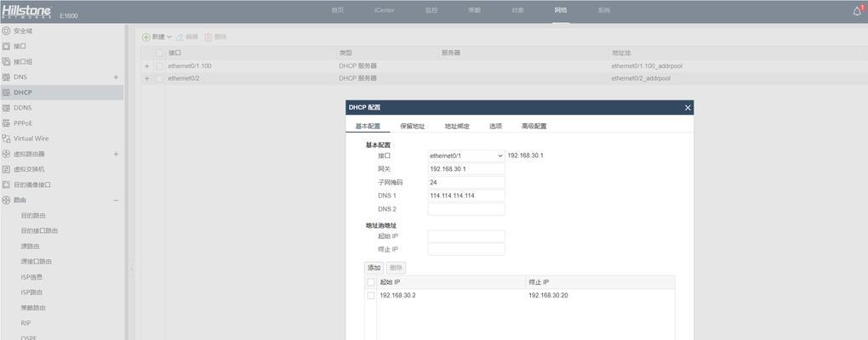The image size is (868, 340).
Task: Expand the ethernet0/1.100 row
Action: [146, 65]
